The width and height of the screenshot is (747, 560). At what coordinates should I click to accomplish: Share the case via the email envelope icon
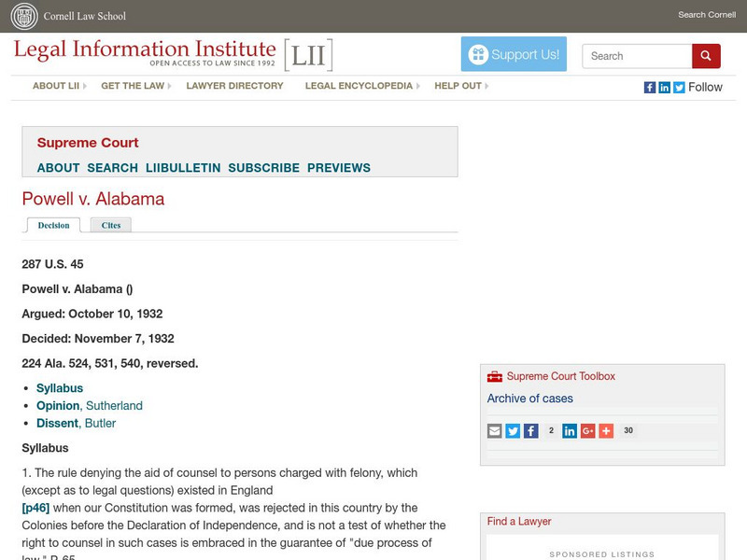point(496,430)
